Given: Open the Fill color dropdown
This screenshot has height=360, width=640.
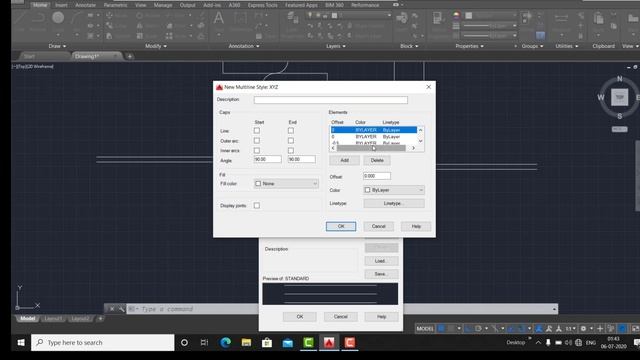Looking at the screenshot, I should click(x=286, y=184).
